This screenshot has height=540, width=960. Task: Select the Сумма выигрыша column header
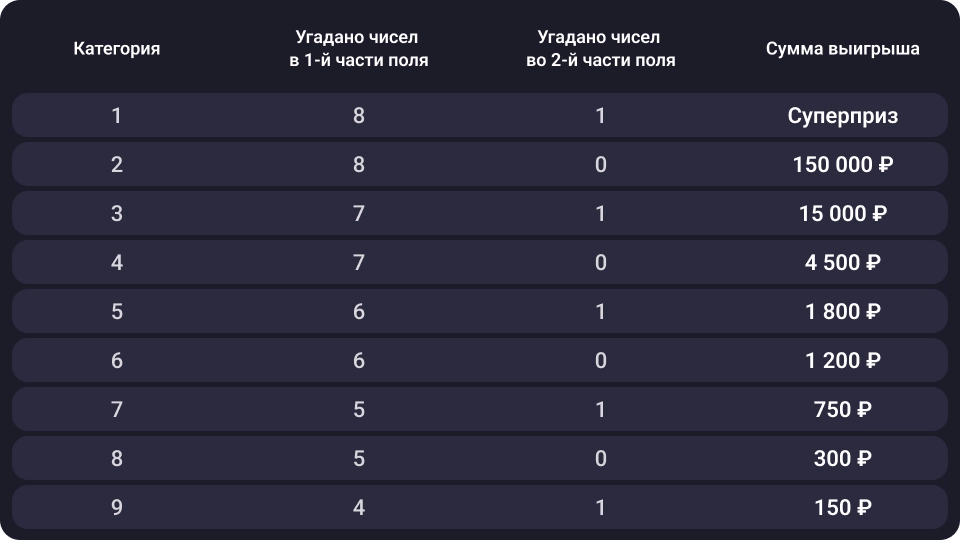pyautogui.click(x=842, y=49)
